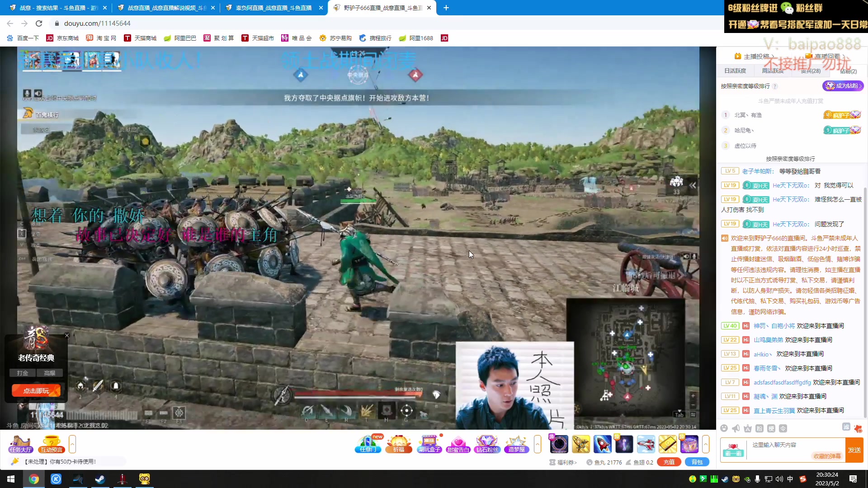This screenshot has width=868, height=488.
Task: Click the 粉 fan-danmaku icon
Action: [759, 428]
